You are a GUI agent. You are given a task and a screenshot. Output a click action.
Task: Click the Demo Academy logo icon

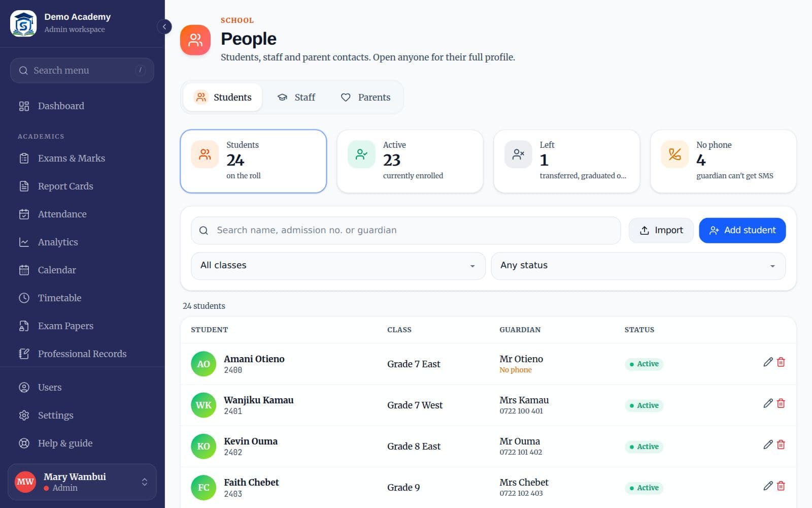pos(23,23)
